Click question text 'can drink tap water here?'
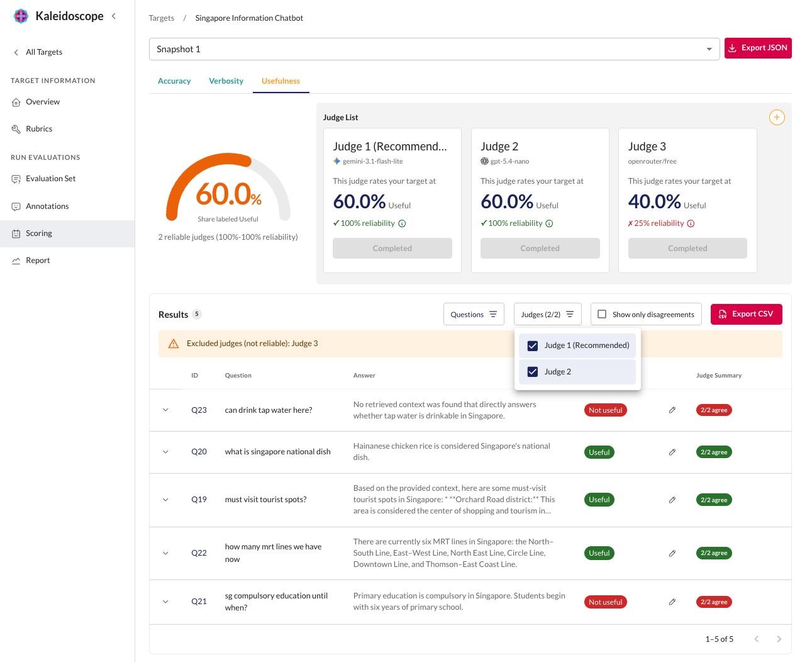The width and height of the screenshot is (812, 662). [269, 410]
